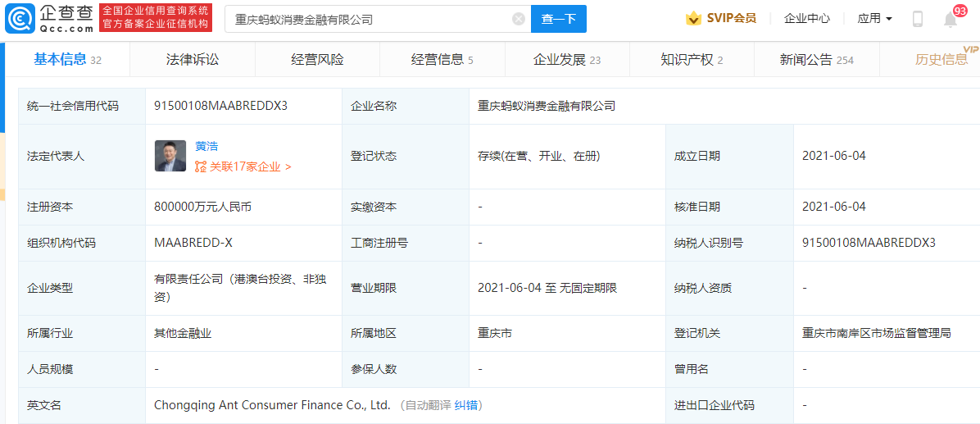
Task: Click the 进出口企业代码 label
Action: click(x=714, y=405)
